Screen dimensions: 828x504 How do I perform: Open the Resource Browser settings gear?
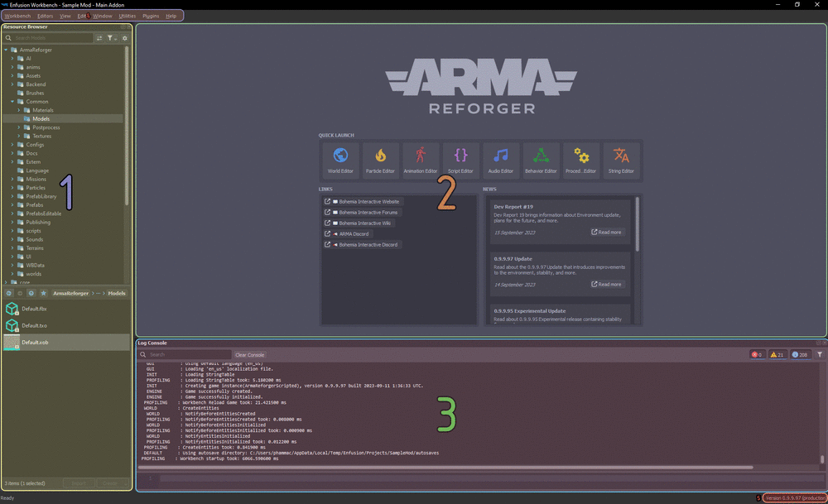click(x=125, y=37)
